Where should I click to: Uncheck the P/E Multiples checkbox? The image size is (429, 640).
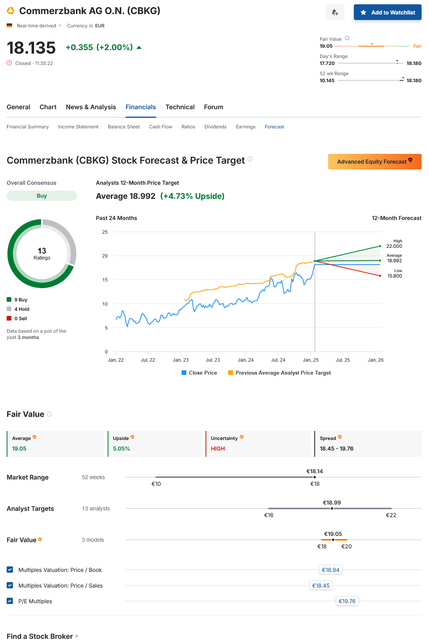(x=10, y=600)
